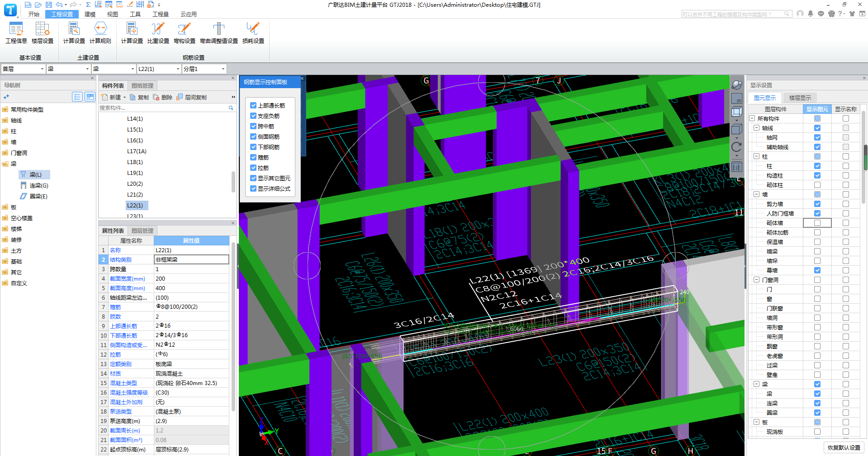The width and height of the screenshot is (868, 456).
Task: Open the 视图 ribbon tab
Action: pos(113,14)
